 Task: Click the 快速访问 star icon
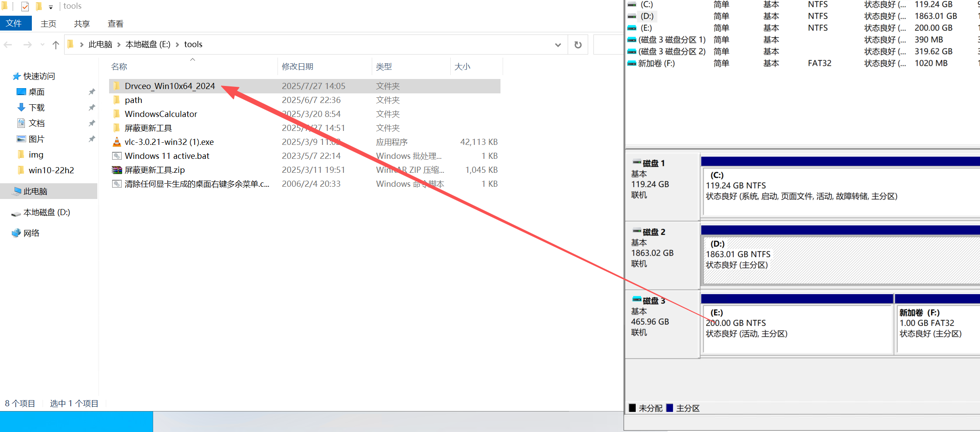tap(16, 76)
